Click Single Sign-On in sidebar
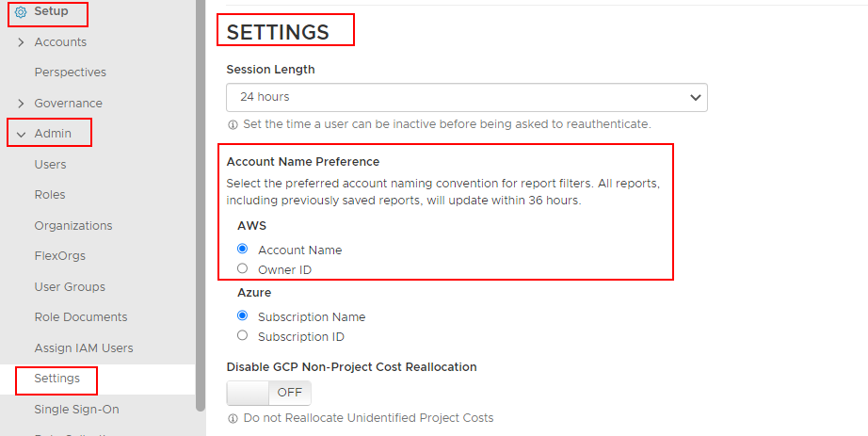 tap(76, 410)
